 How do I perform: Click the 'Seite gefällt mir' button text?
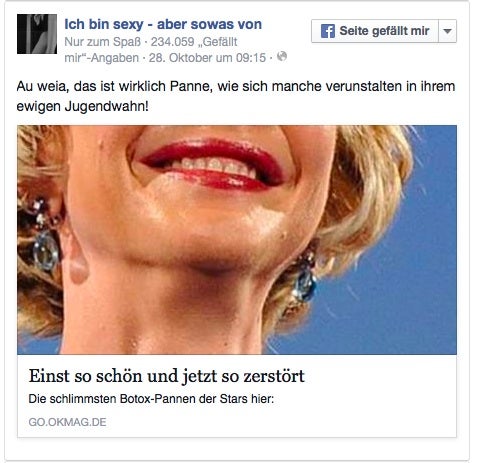click(x=384, y=31)
